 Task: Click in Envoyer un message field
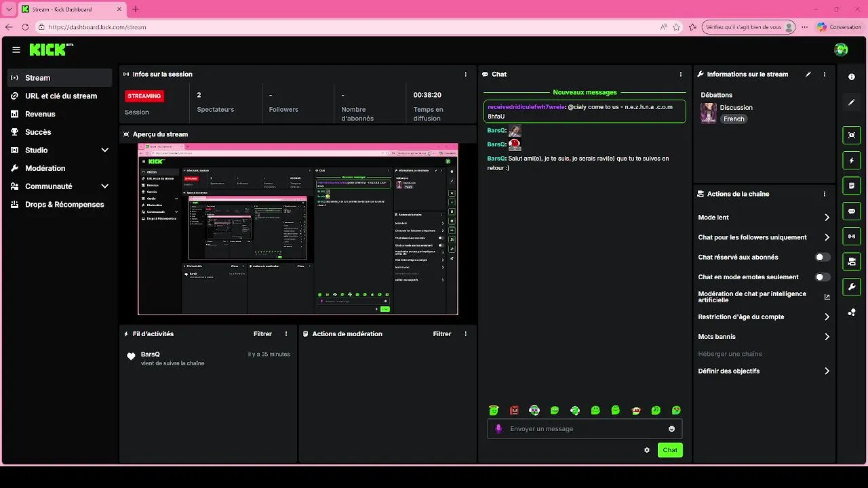585,429
